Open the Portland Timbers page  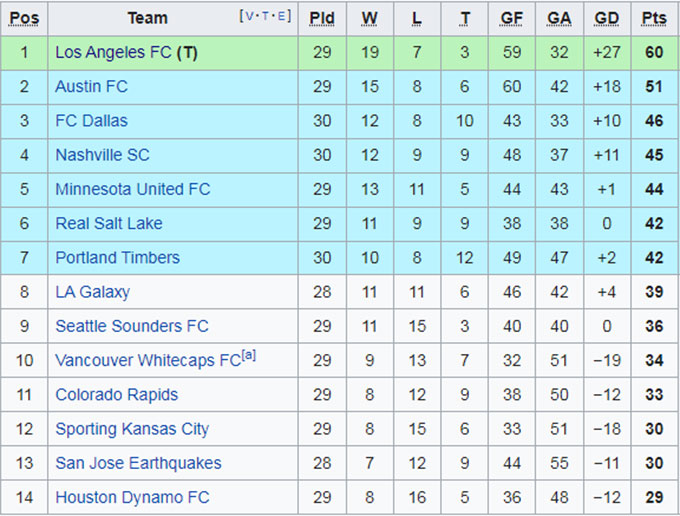[117, 257]
